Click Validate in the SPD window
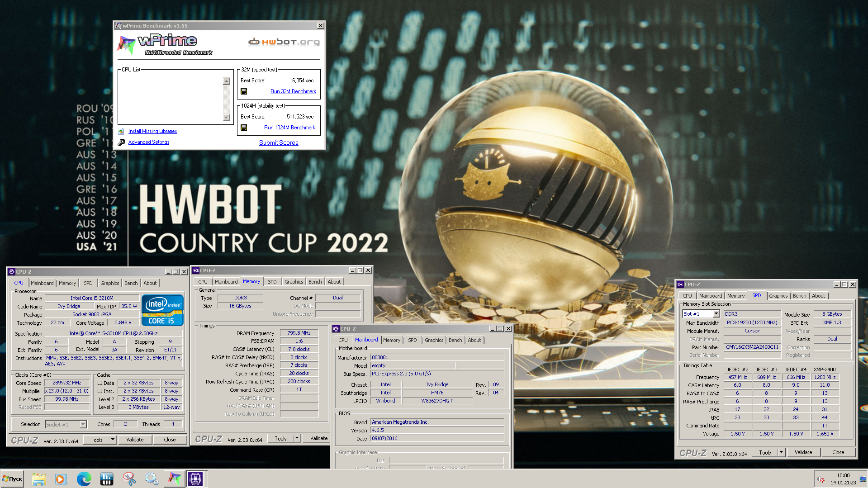This screenshot has width=868, height=488. [803, 452]
